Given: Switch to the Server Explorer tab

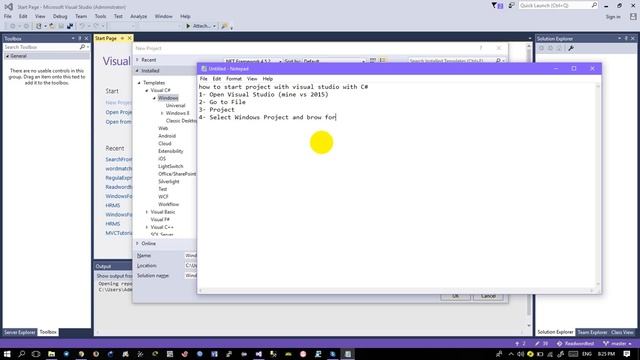Looking at the screenshot, I should (20, 332).
